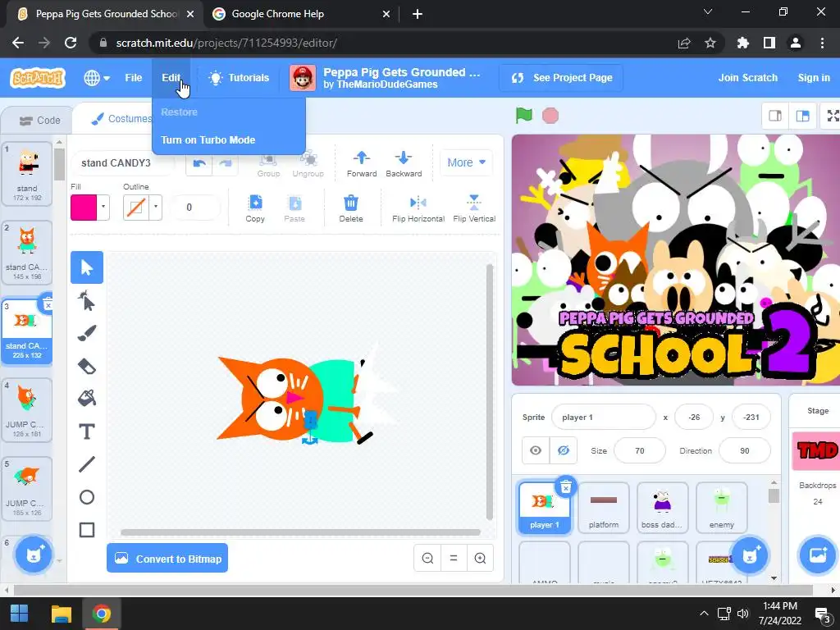Click the costume name field

[x=123, y=163]
